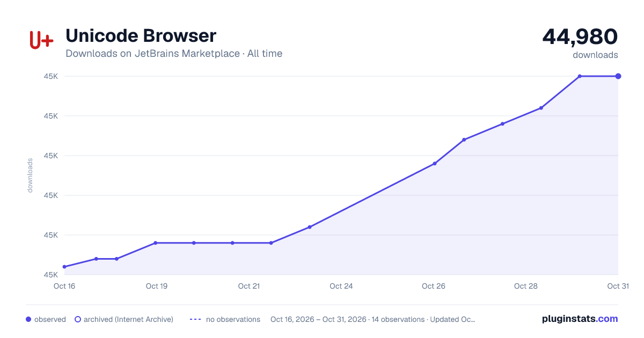Select the data point directly above Oct 19

coord(156,243)
